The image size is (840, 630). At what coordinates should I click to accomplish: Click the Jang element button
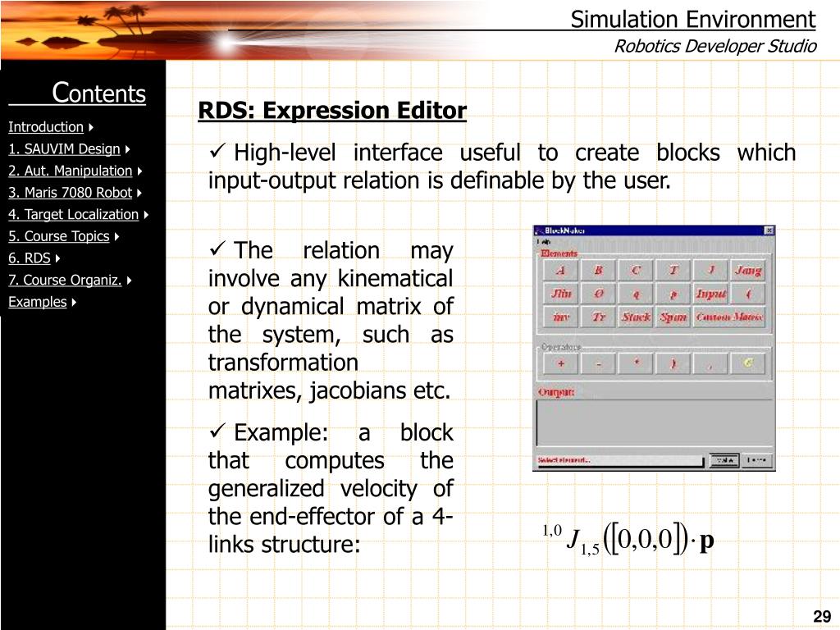coord(748,271)
